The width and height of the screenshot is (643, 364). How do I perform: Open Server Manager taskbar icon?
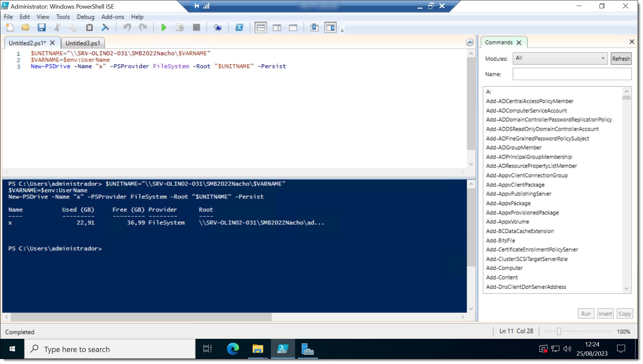tap(307, 349)
